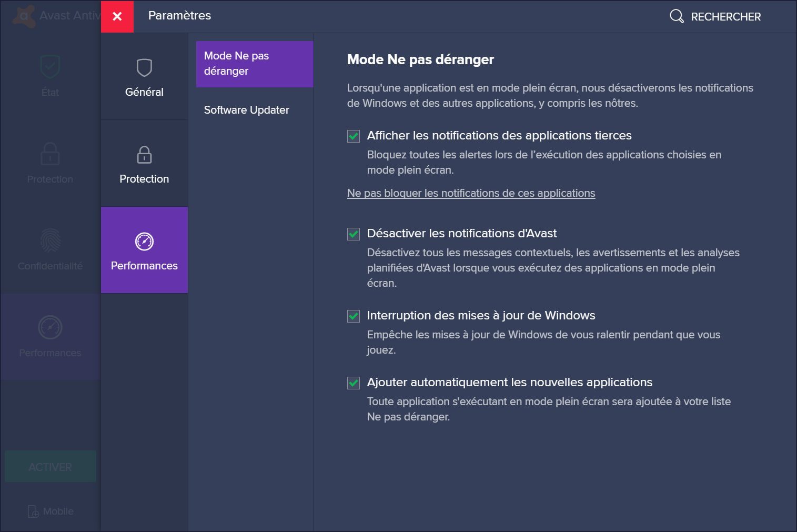Select the Performances gauge icon in settings
This screenshot has width=797, height=532.
(144, 242)
